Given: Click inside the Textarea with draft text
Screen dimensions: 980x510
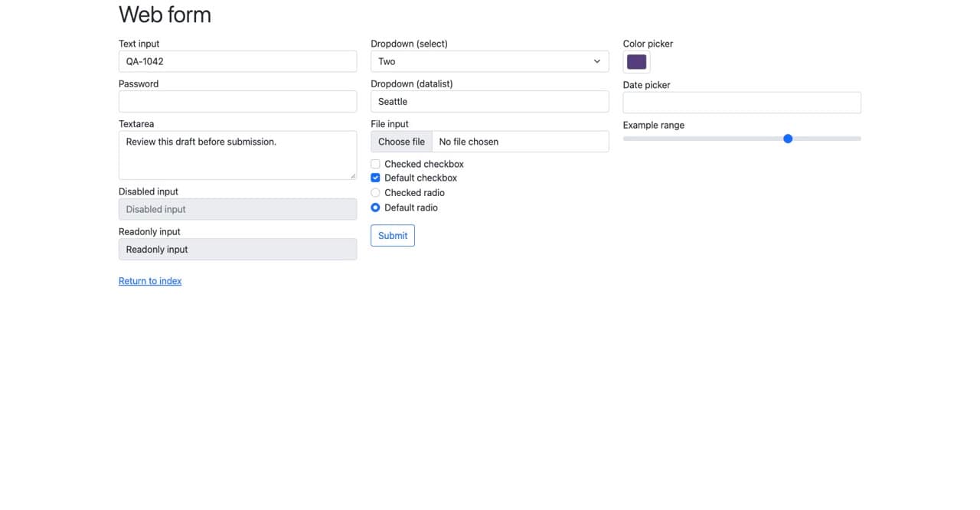Looking at the screenshot, I should coord(237,155).
